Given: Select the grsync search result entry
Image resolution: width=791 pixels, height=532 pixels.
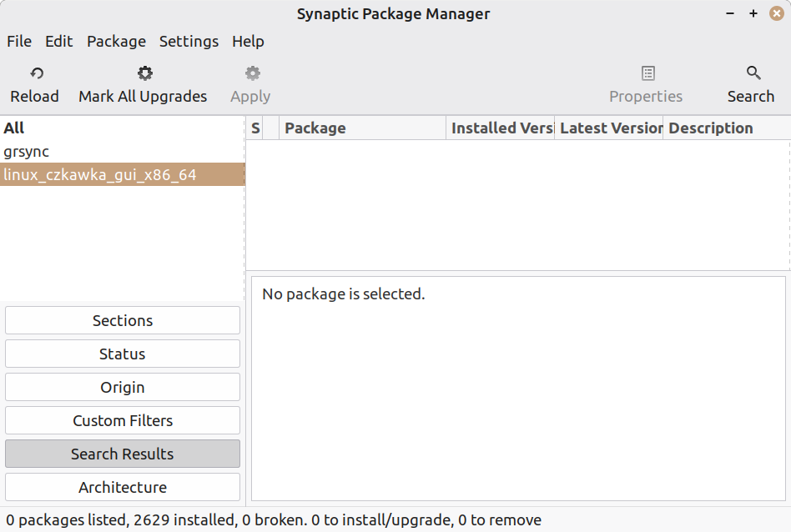Looking at the screenshot, I should coord(27,152).
